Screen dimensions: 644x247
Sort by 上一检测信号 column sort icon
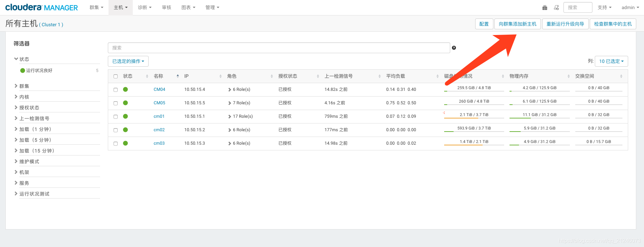(379, 76)
